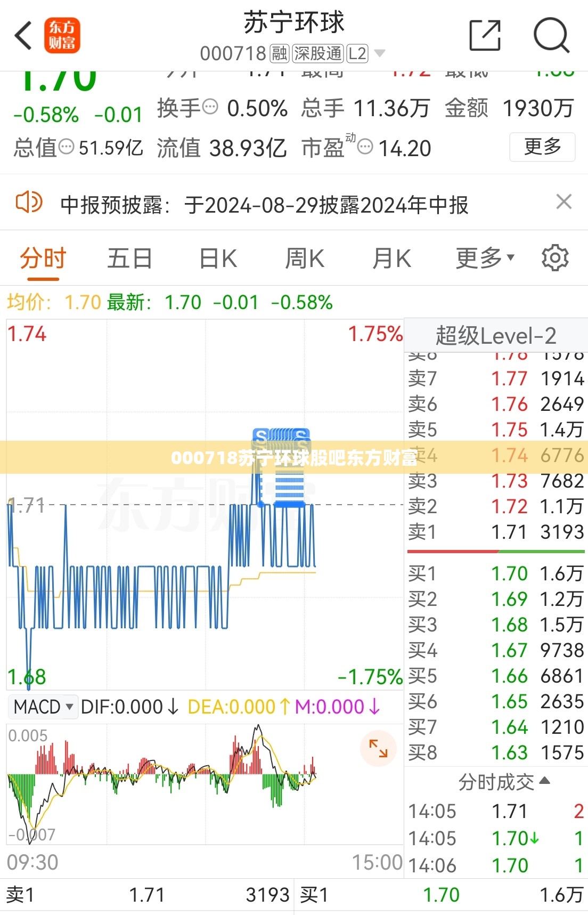Select the 买1 1.70 row in Level-2 list

click(496, 573)
